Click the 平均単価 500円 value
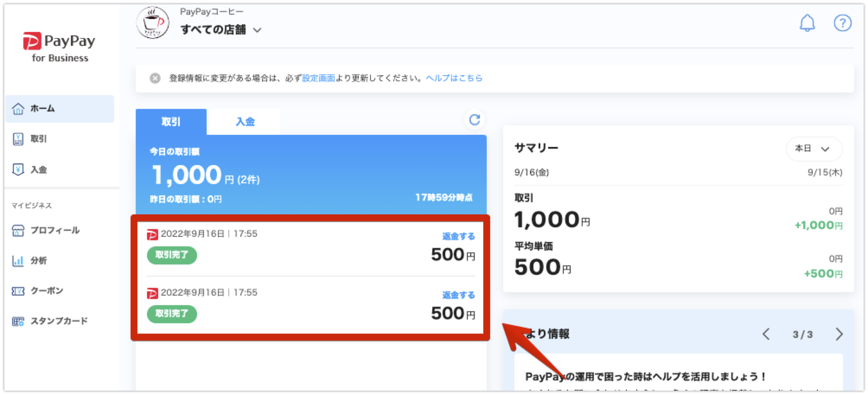This screenshot has height=395, width=868. (542, 268)
